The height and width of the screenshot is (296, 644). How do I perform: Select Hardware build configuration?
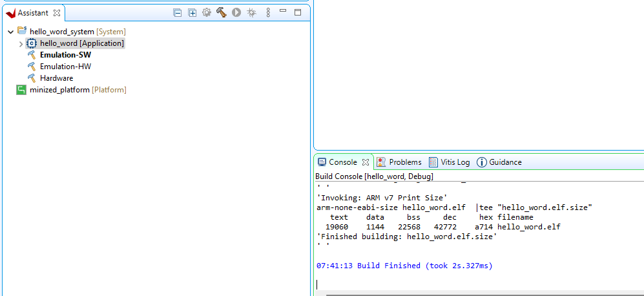click(x=56, y=78)
